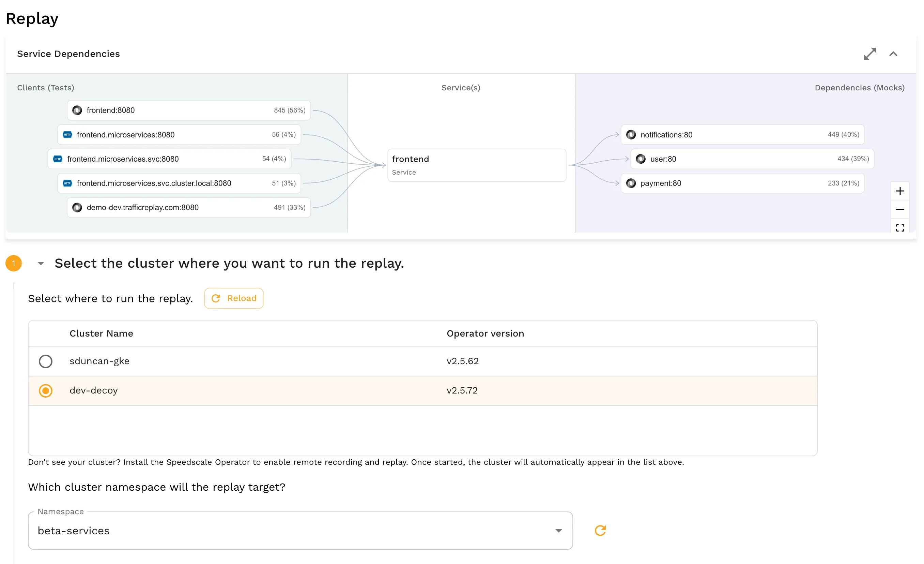Screen dimensions: 924x564
Task: Expand the Service Dependencies panel with the diagonal arrows icon
Action: (870, 54)
